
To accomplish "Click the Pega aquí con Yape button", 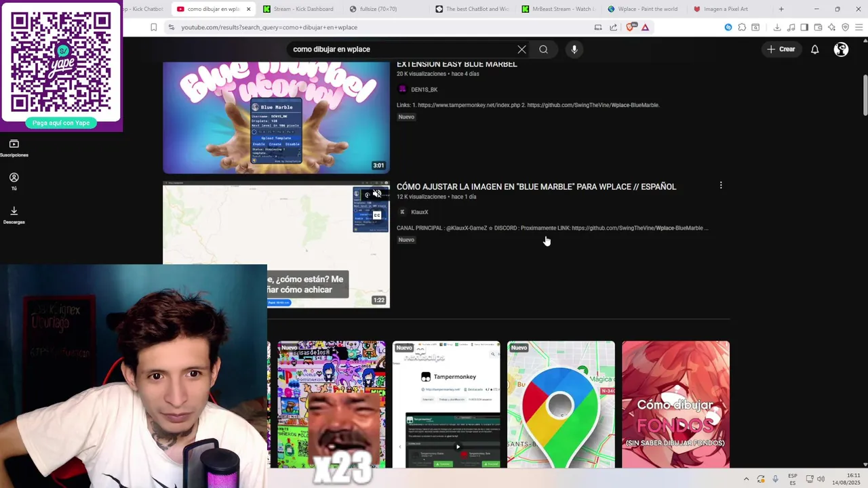I will (61, 123).
